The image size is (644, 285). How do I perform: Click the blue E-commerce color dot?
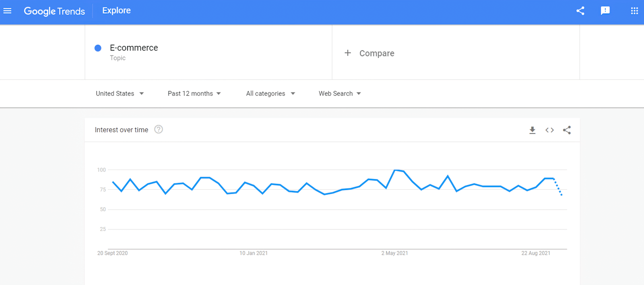98,48
